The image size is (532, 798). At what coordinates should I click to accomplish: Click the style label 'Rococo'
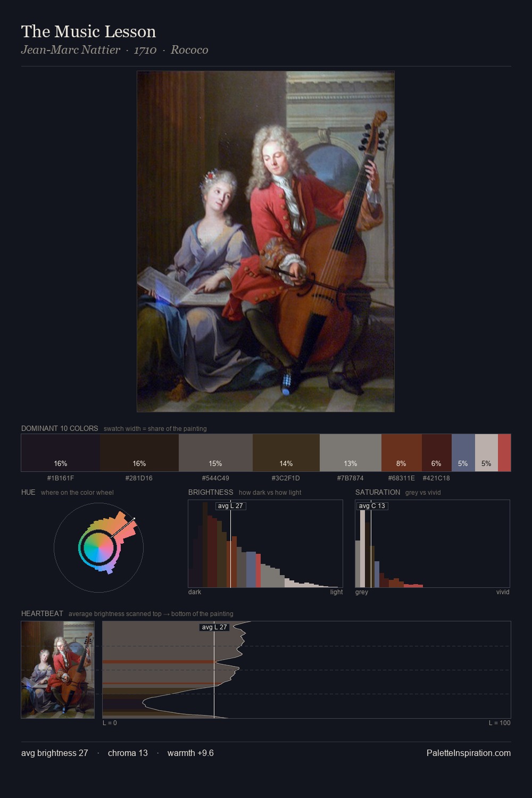(x=189, y=50)
